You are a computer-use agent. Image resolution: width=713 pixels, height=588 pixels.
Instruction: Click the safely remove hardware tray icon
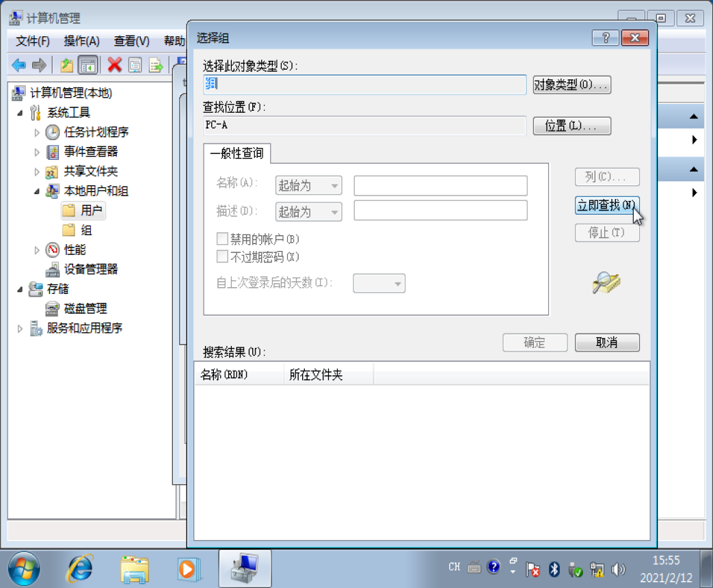coord(575,569)
